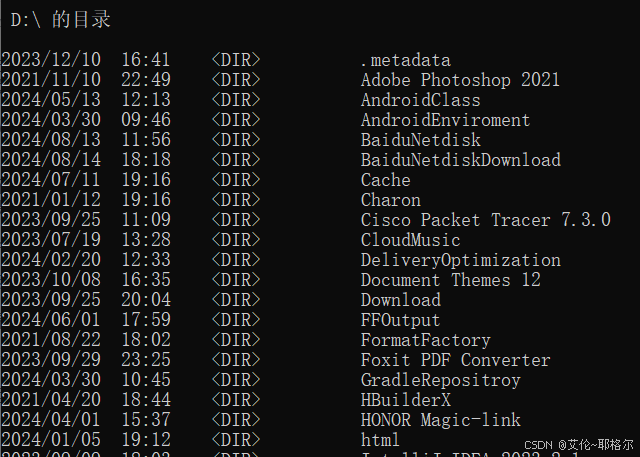Click the 'AndroidEnviroment' directory name
Screen dimensions: 640x457
tap(446, 120)
